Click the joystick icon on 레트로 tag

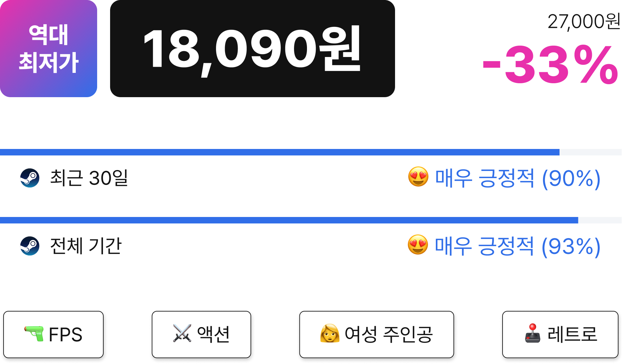(533, 333)
